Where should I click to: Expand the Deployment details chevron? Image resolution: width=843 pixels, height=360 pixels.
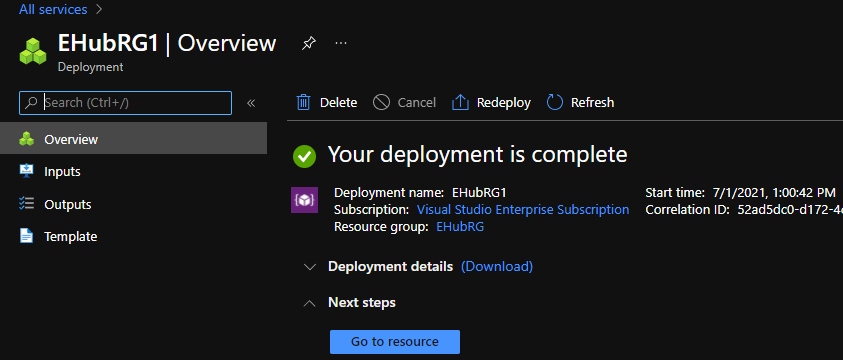[309, 267]
